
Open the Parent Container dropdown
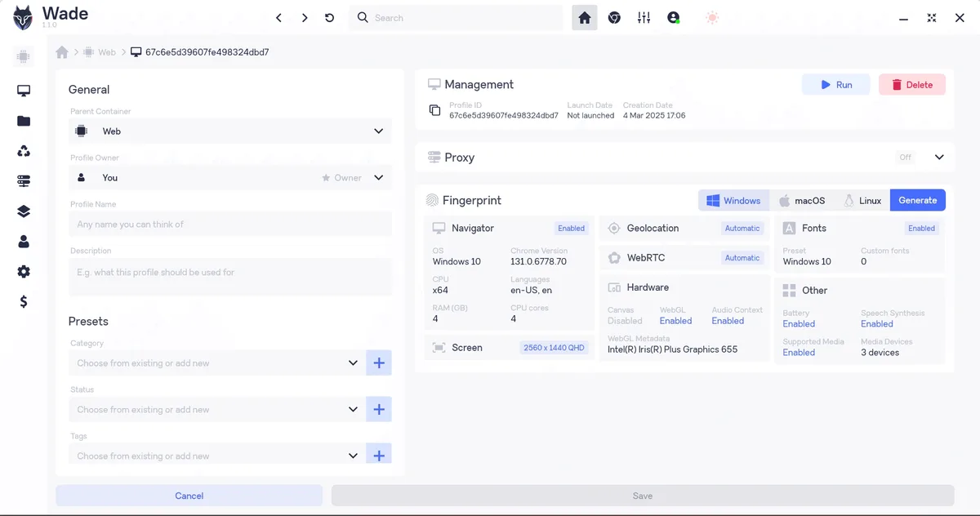pos(230,131)
